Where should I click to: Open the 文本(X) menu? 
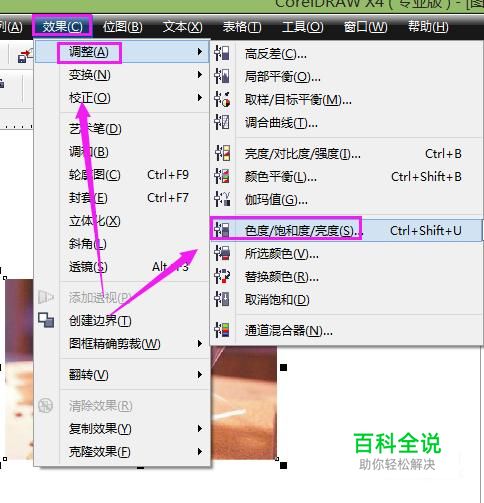(x=182, y=26)
